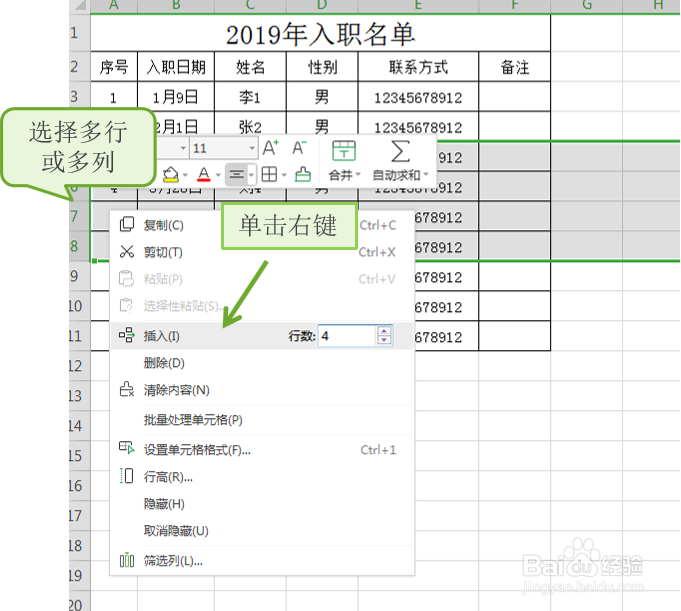Select column header G
Viewport: 681px width, 611px height.
(x=587, y=6)
